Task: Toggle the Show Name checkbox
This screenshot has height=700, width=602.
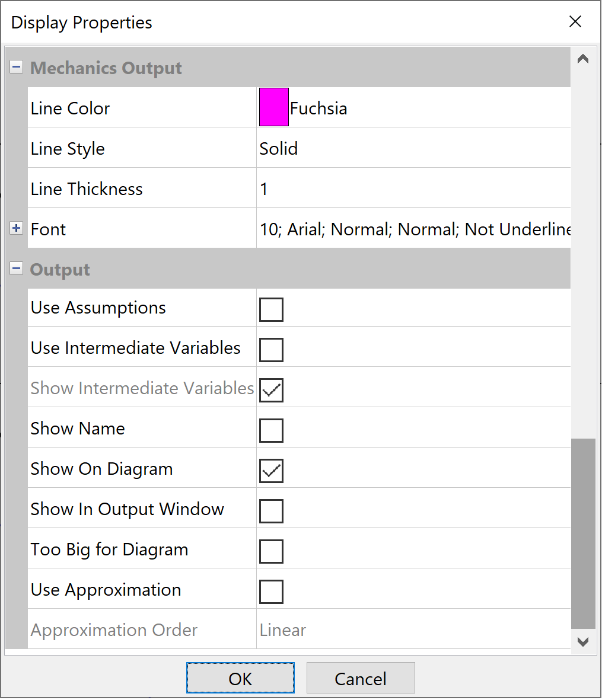Action: pos(271,430)
